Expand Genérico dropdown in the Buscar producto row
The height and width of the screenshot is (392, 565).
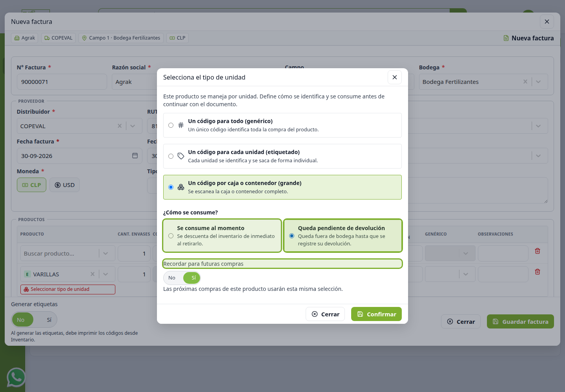pos(466,253)
